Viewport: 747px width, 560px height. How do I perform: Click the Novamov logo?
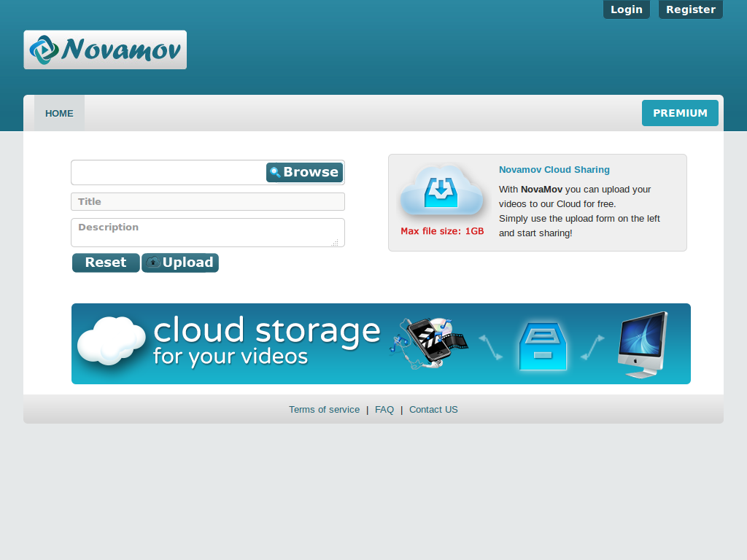(105, 50)
